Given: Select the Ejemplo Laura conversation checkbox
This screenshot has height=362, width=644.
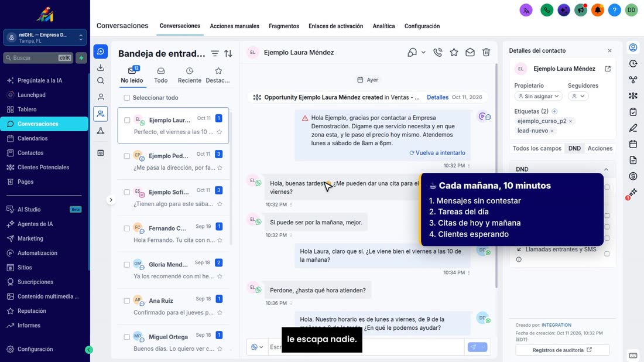Looking at the screenshot, I should [x=127, y=121].
